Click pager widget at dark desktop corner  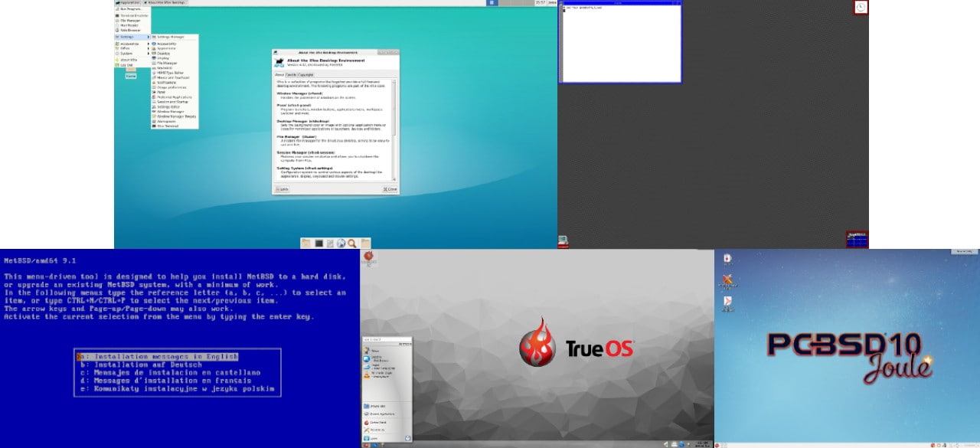857,239
